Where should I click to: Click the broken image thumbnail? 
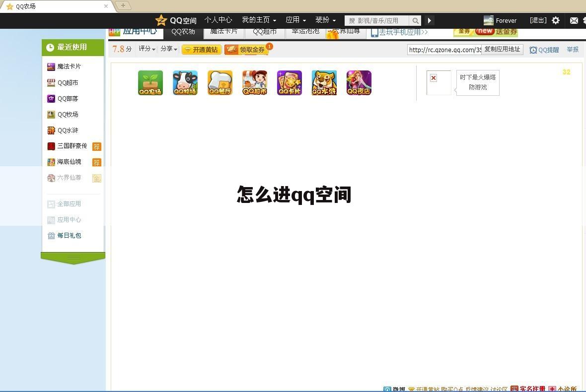point(439,82)
